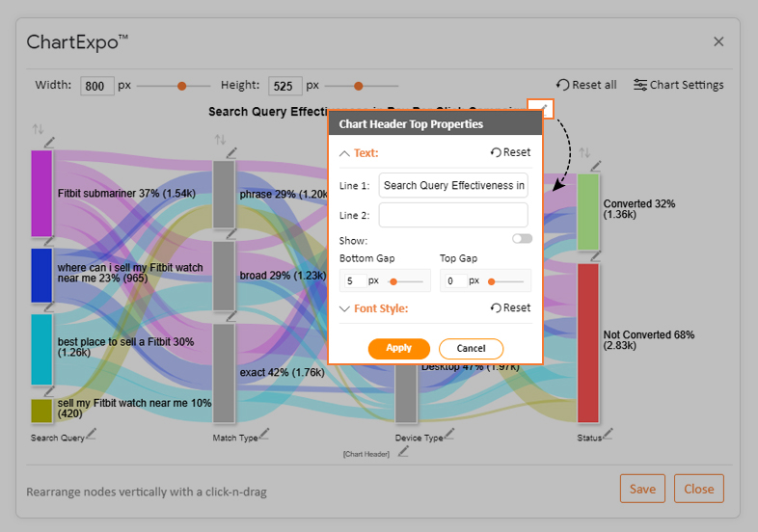Edit pencil above Not Converted node
Viewport: 758px width, 532px height.
tap(596, 255)
